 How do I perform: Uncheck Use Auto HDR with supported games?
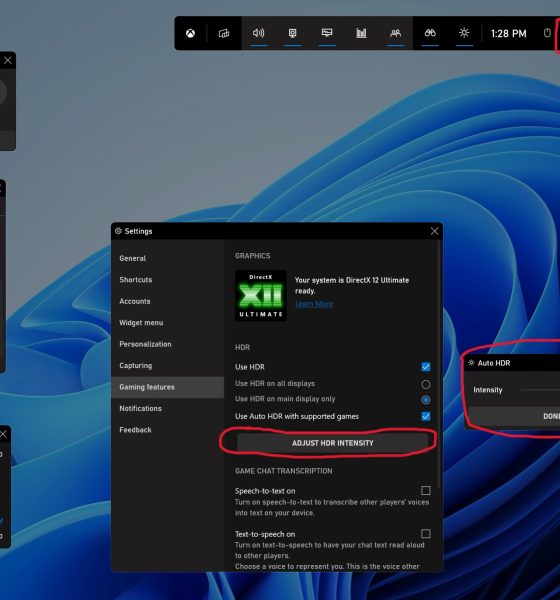pyautogui.click(x=426, y=416)
